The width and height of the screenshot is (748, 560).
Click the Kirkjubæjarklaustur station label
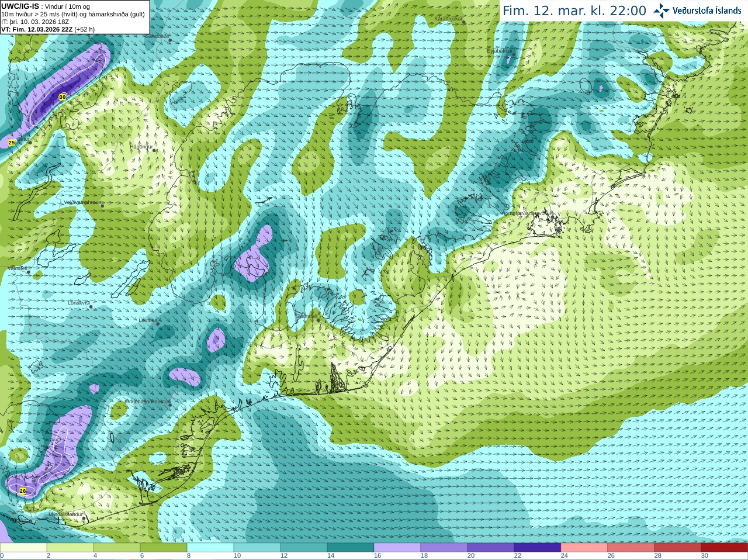pos(147,402)
